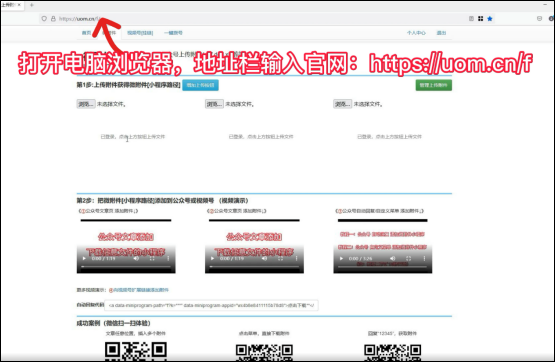Seek on the 3:26 video progress bar
Image resolution: width=556 pixels, height=362 pixels.
point(383,267)
